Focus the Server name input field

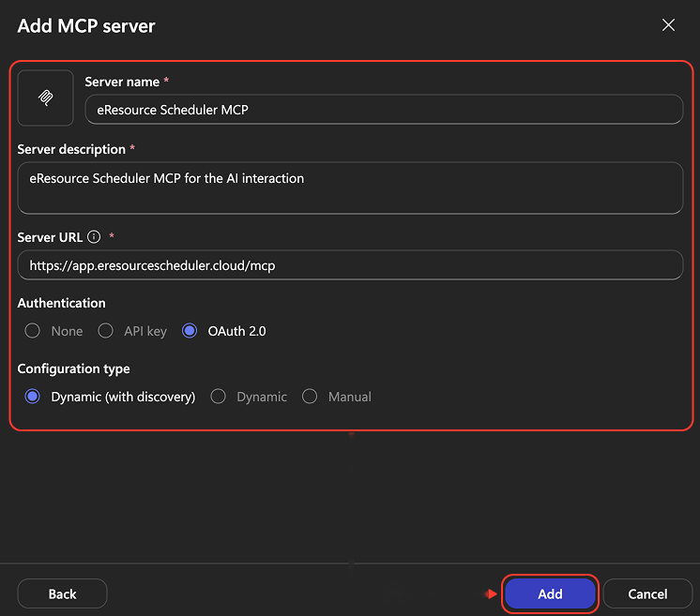coord(384,110)
